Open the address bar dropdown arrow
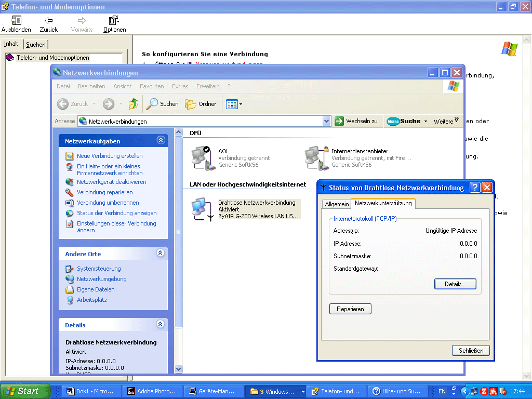Screen dimensions: 532x399 pos(326,121)
